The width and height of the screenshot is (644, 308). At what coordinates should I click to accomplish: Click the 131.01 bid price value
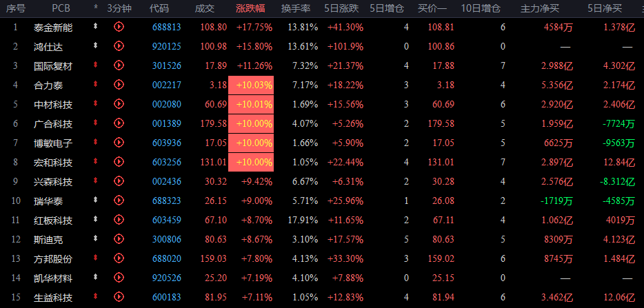click(x=441, y=163)
